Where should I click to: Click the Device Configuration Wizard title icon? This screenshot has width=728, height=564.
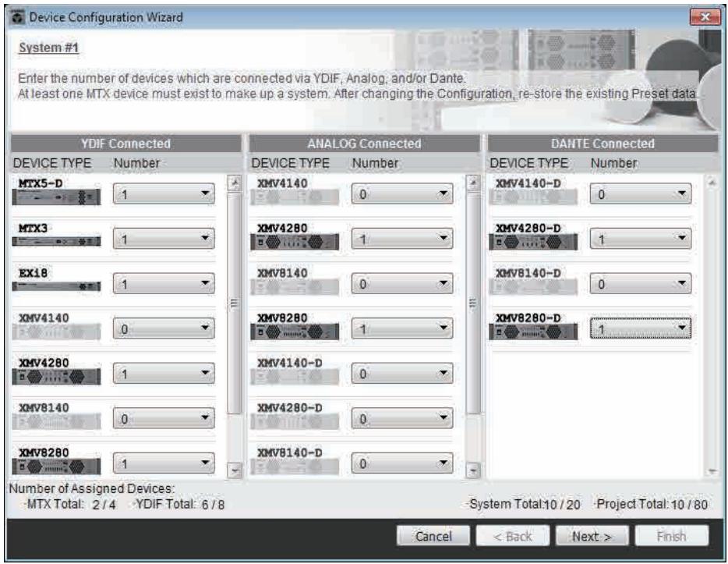18,18
